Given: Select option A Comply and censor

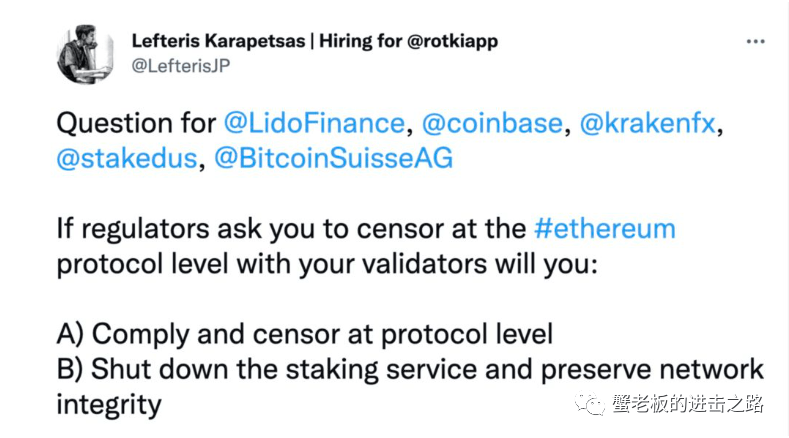Looking at the screenshot, I should 305,334.
